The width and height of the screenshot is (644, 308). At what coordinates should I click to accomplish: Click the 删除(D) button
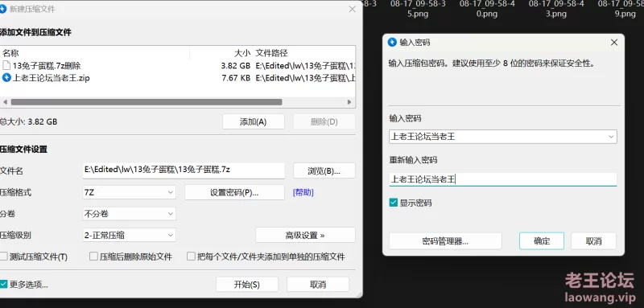(324, 121)
